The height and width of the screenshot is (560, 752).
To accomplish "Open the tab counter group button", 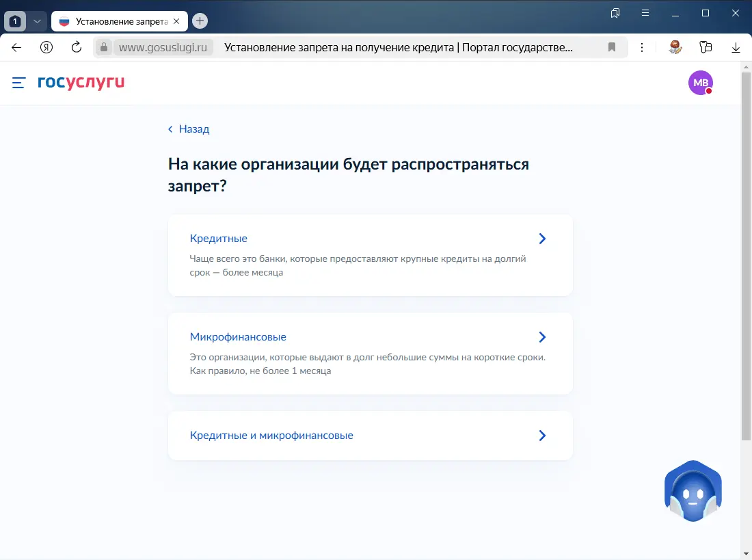I will point(15,21).
